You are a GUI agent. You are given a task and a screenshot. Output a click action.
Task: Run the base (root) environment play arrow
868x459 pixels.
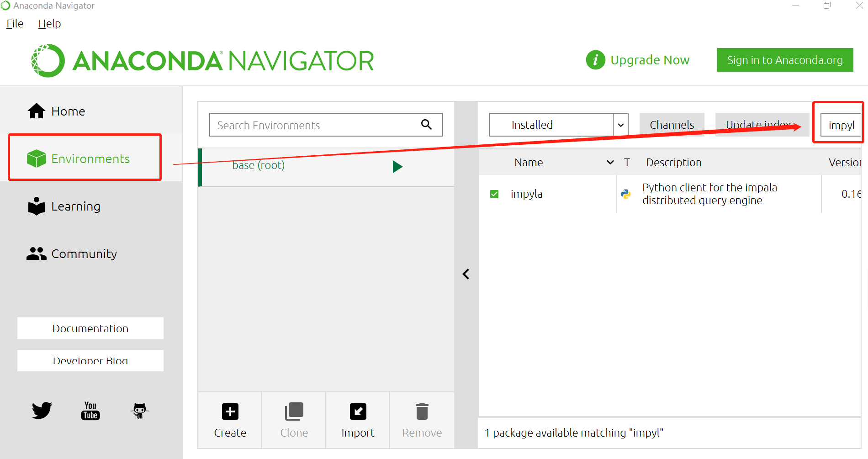pyautogui.click(x=397, y=166)
